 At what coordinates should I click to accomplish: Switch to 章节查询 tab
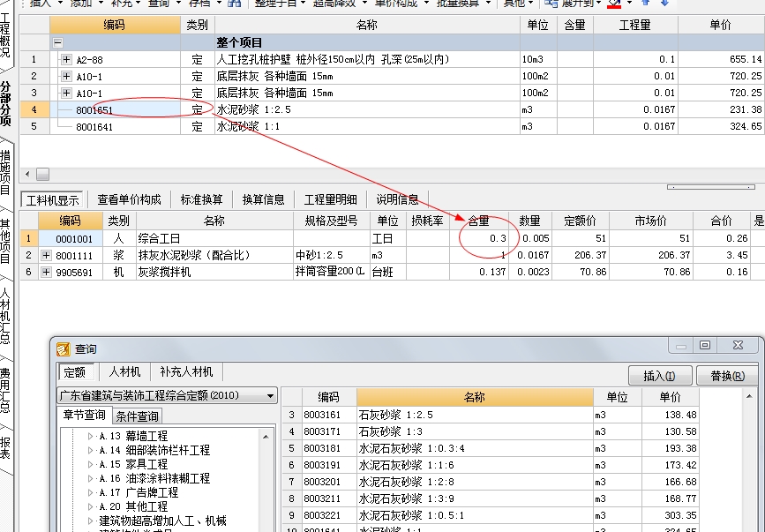85,415
